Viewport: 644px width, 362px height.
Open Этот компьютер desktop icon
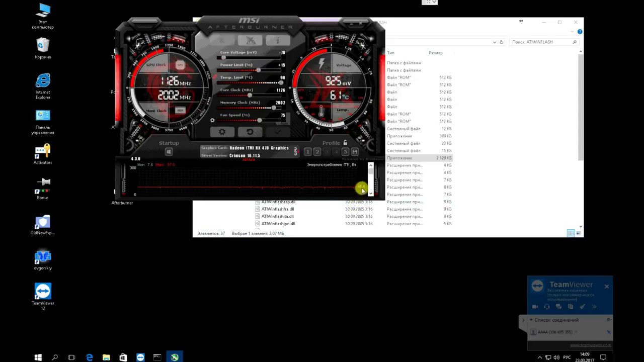pyautogui.click(x=43, y=16)
